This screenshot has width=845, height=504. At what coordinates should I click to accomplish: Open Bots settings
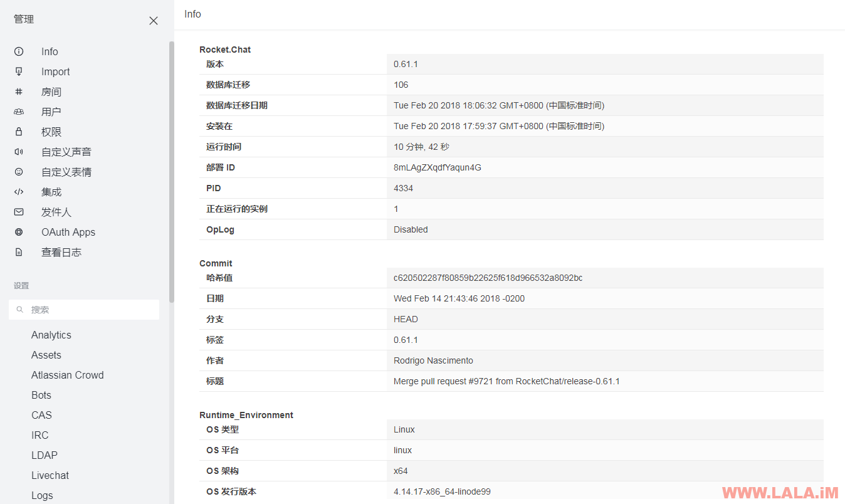click(41, 395)
